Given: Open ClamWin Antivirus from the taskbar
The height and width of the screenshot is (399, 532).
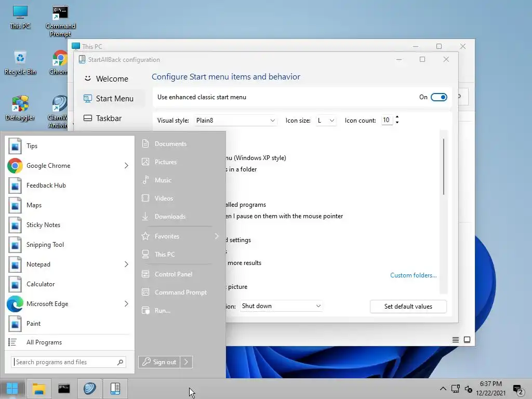Looking at the screenshot, I should [x=89, y=389].
